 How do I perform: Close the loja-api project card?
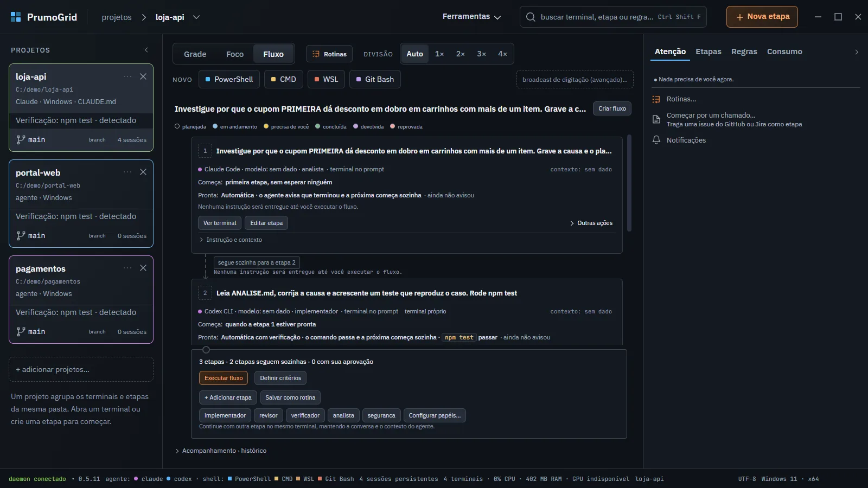click(143, 76)
